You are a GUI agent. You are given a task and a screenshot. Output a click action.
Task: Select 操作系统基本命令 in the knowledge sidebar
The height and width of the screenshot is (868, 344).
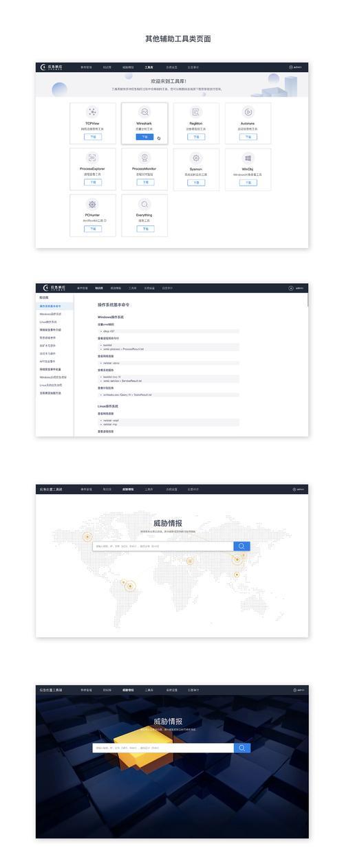point(55,306)
